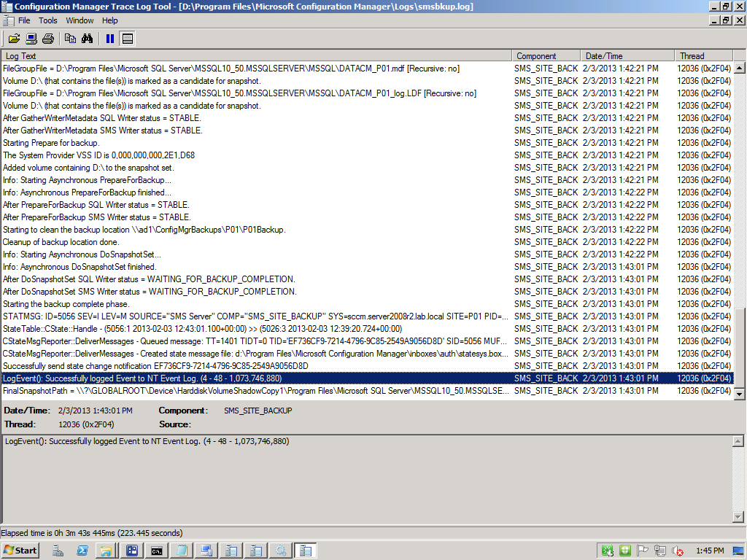Select 'Info: Asynchronous PrepareForBackup finished...' row
This screenshot has width=747, height=560.
pyautogui.click(x=367, y=192)
